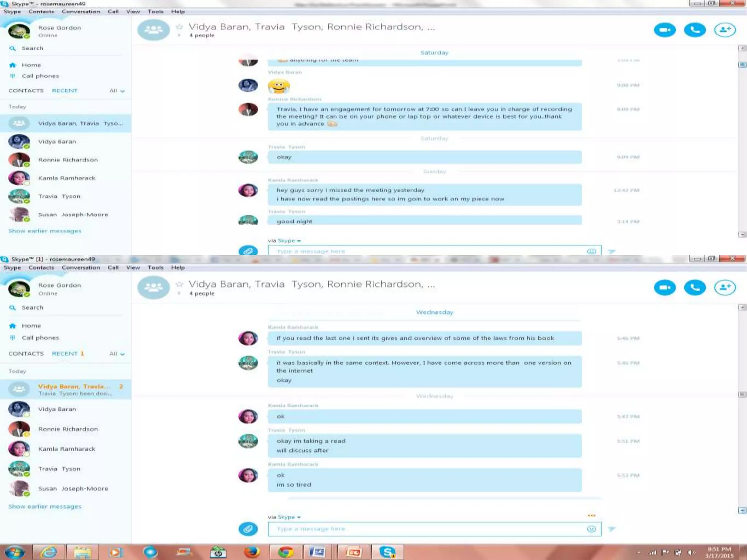
Task: Start voice call in the top Skype window
Action: (x=694, y=30)
